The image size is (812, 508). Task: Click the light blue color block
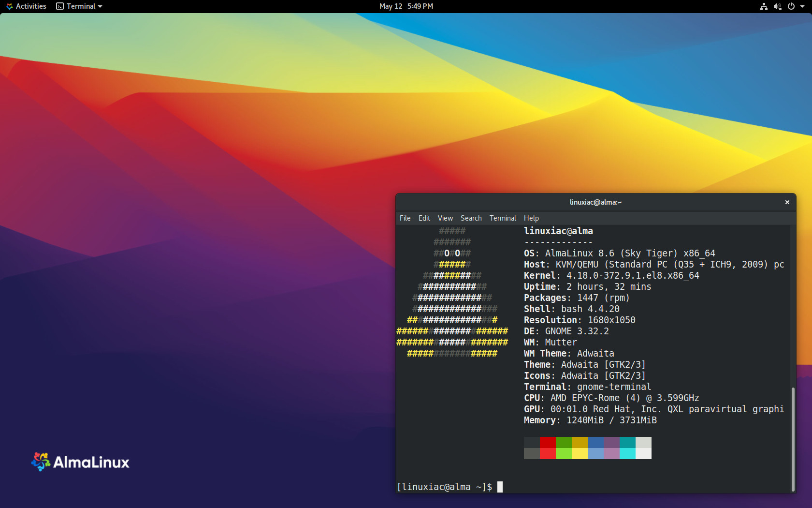[x=595, y=453]
